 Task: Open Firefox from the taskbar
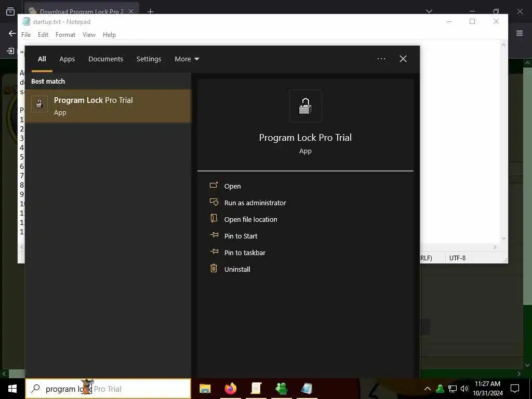point(230,389)
